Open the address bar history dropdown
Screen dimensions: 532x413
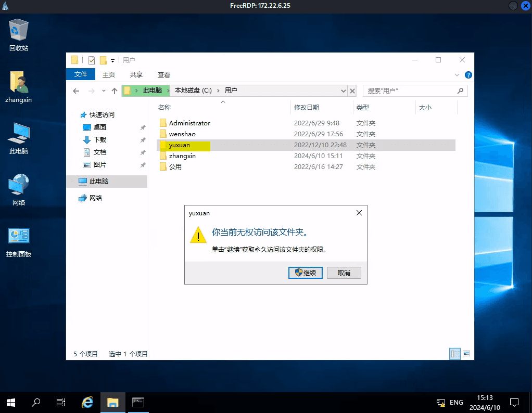click(343, 91)
